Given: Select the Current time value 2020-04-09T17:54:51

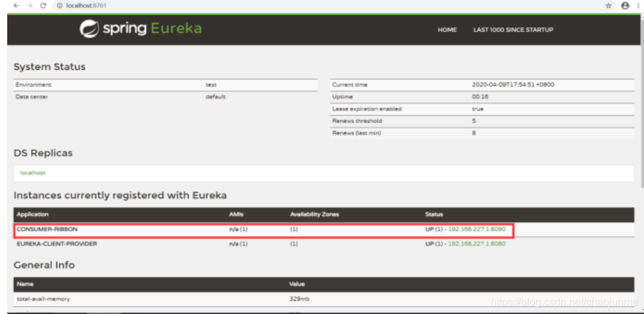Looking at the screenshot, I should tap(513, 85).
